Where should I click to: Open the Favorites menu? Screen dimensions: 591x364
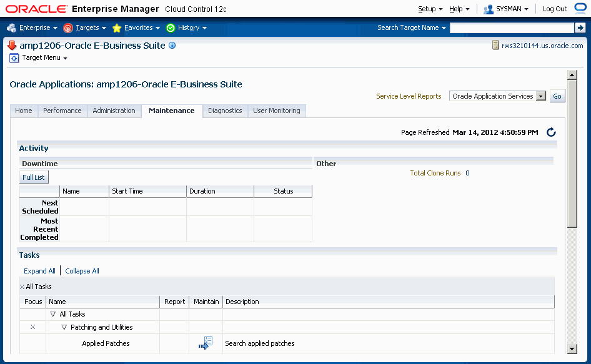click(142, 28)
